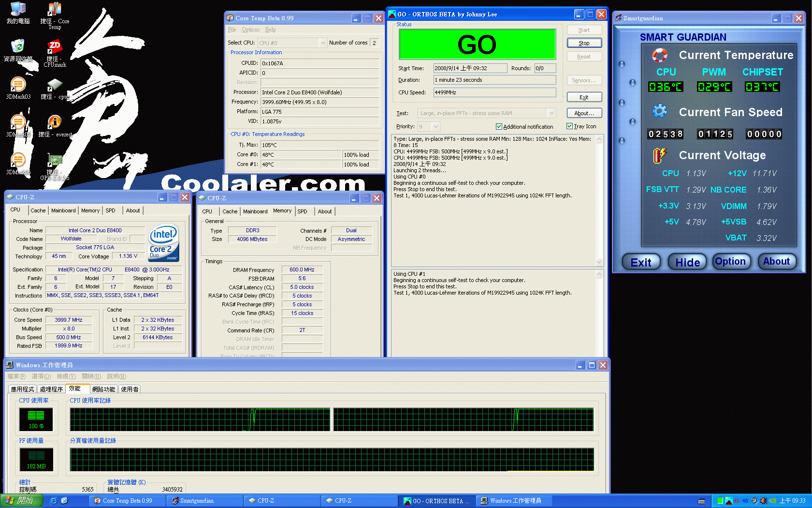Open the everest shortcut desktop icon
812x508 pixels.
pos(55,125)
